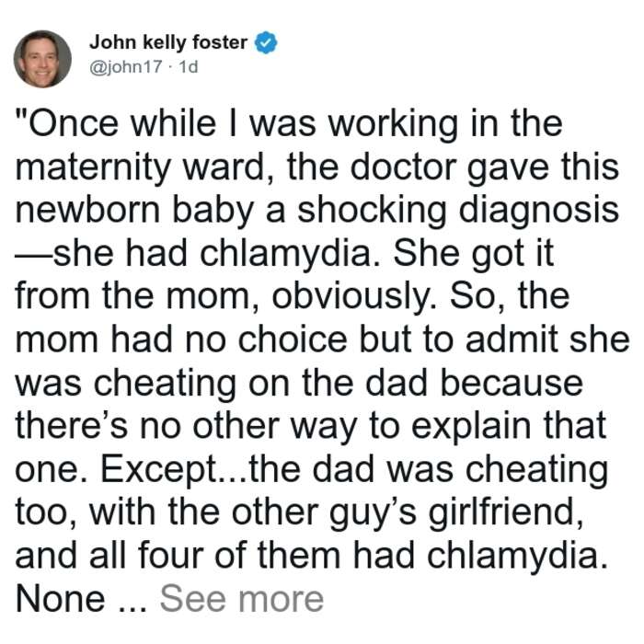Open John kelly foster's profile picture

pos(42,59)
